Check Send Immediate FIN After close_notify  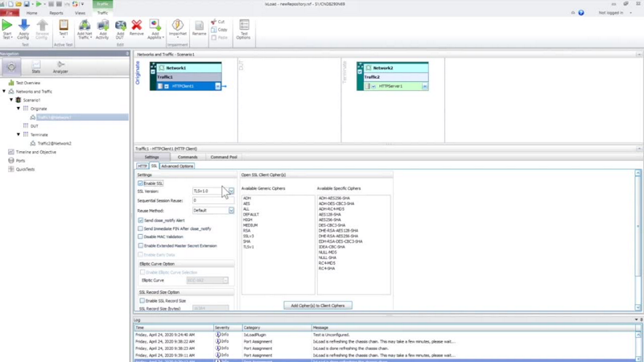(140, 228)
